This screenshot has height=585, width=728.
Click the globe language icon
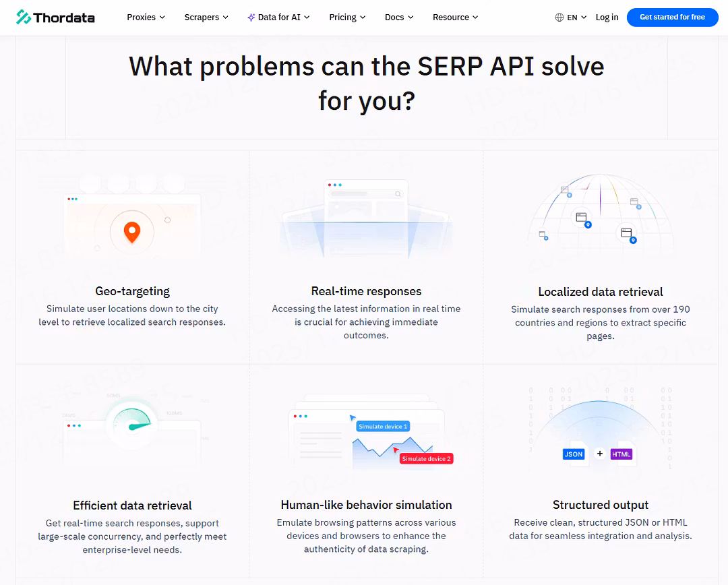click(559, 18)
